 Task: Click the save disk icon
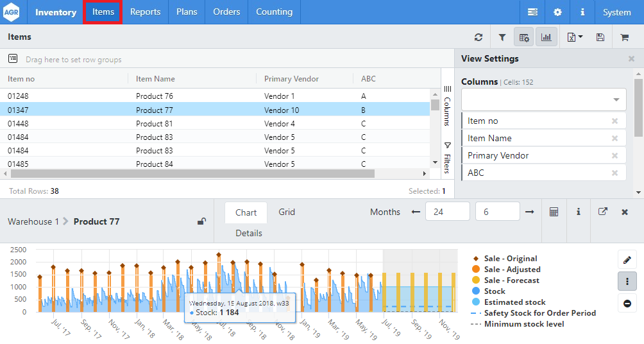click(x=600, y=38)
